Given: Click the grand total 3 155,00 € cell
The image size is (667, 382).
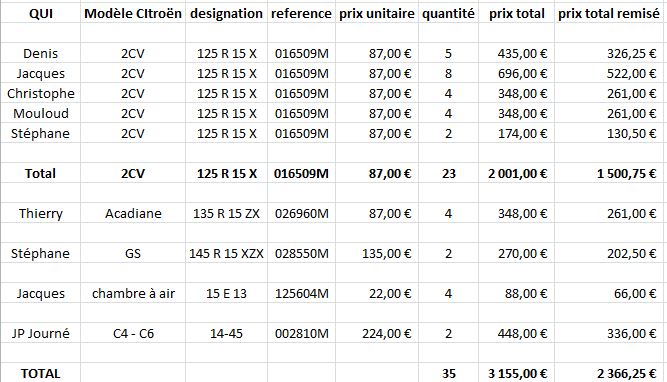Looking at the screenshot, I should point(516,373).
